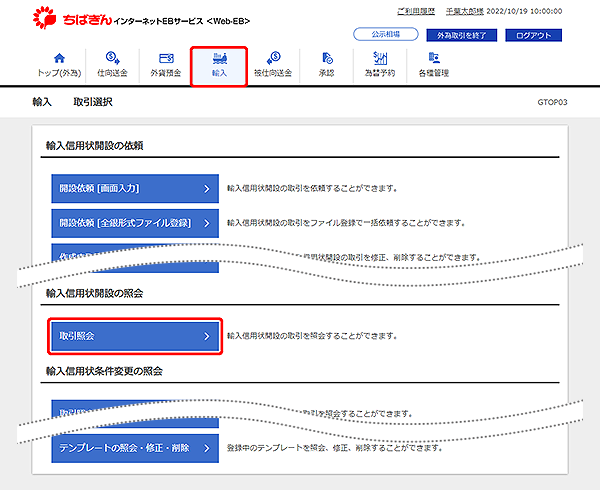600x490 pixels.
Task: Click the Chibagin flower logo
Action: (44, 18)
